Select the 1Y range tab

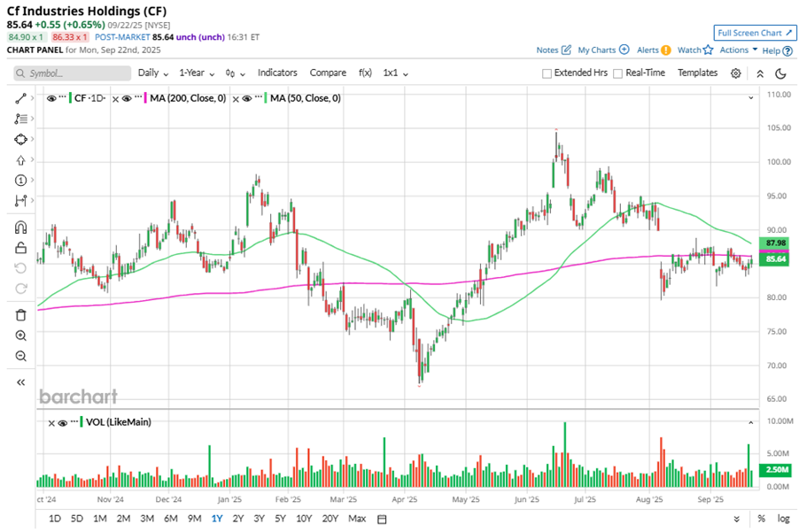point(217,519)
